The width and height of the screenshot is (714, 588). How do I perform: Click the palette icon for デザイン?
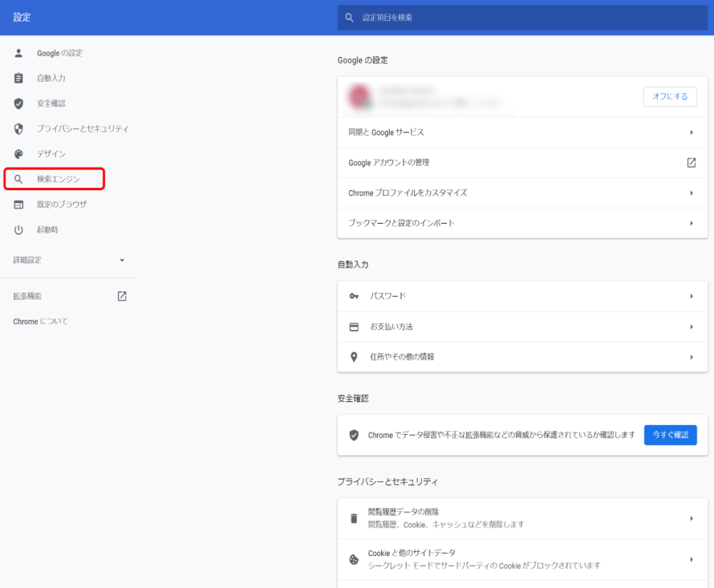point(19,154)
